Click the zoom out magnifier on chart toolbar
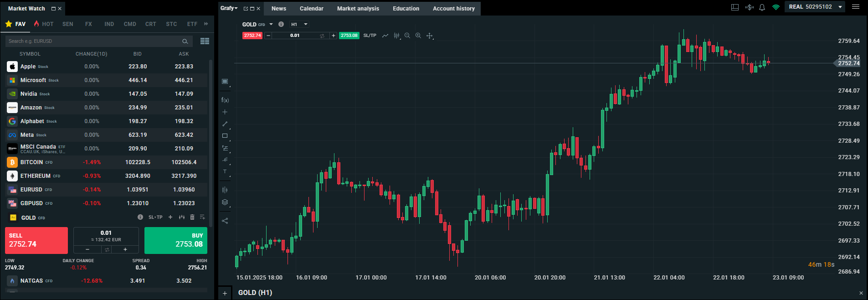 [x=407, y=36]
